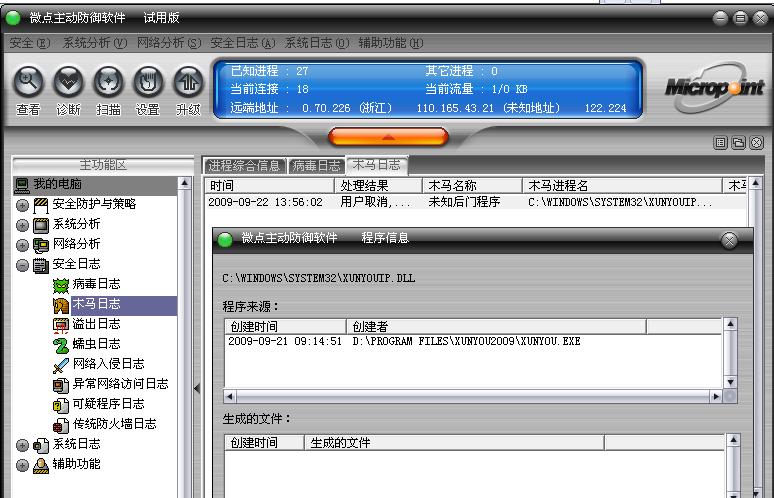Sort by the 时间 column header

click(270, 186)
